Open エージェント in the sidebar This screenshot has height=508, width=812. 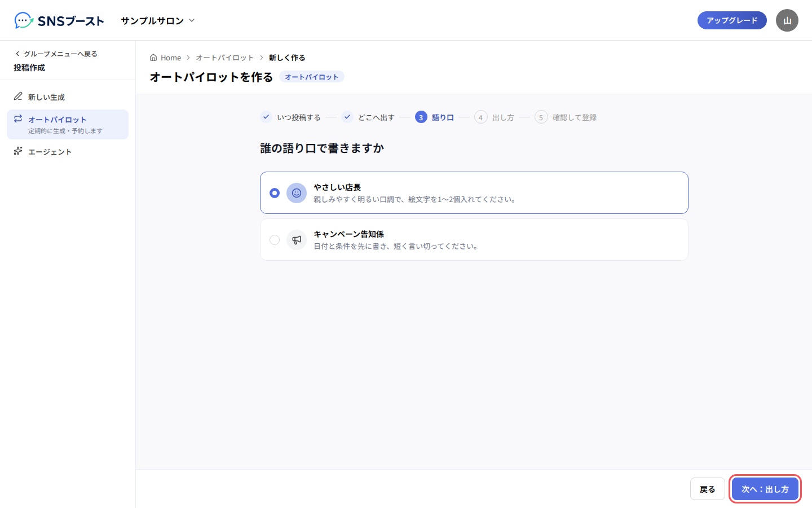click(68, 152)
